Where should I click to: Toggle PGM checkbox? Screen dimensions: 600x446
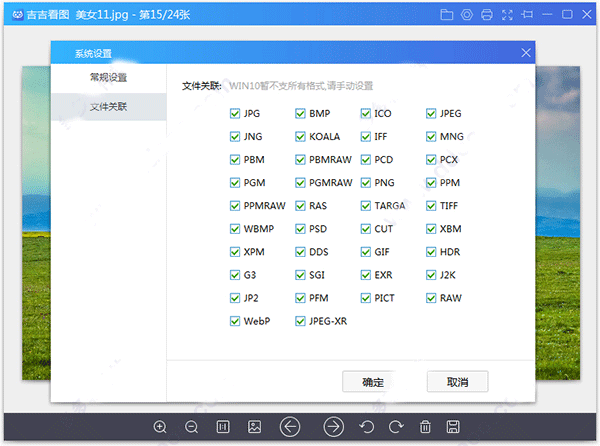pyautogui.click(x=235, y=183)
